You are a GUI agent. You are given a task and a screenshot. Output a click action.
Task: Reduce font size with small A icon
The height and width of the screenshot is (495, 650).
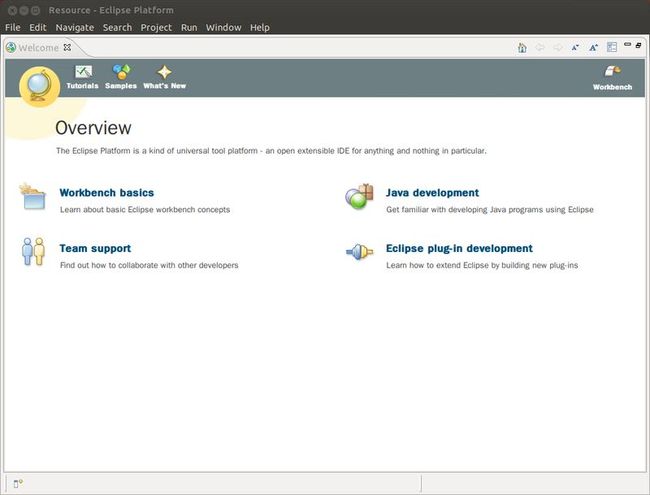[x=575, y=48]
